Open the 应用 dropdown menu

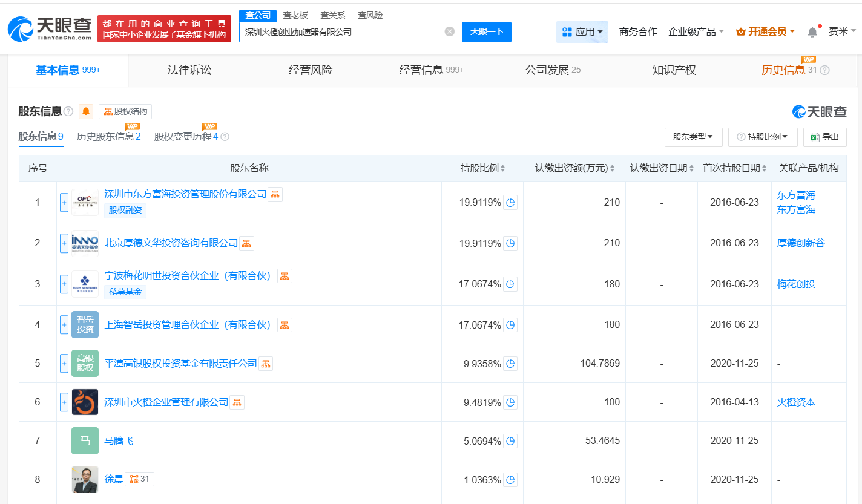(582, 32)
